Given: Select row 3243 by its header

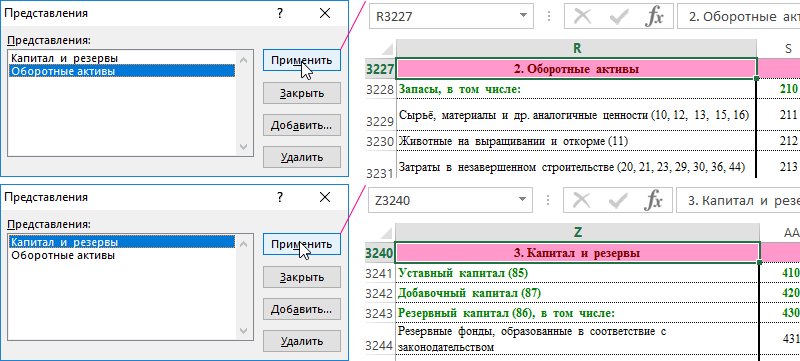Looking at the screenshot, I should click(381, 313).
